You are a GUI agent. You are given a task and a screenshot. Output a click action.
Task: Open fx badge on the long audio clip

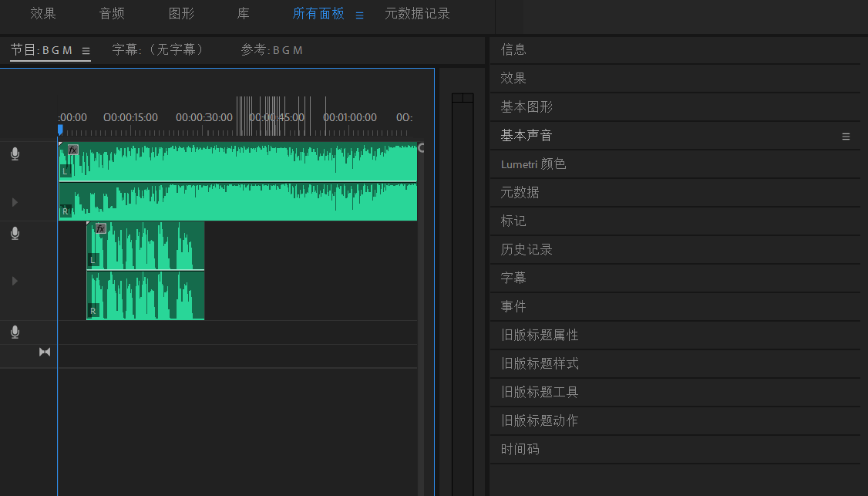pyautogui.click(x=72, y=150)
